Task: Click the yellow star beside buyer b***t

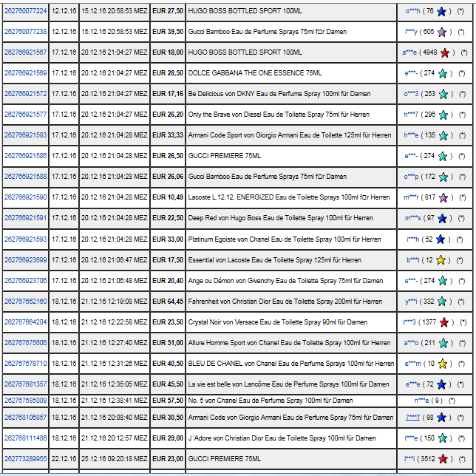Action: click(441, 260)
